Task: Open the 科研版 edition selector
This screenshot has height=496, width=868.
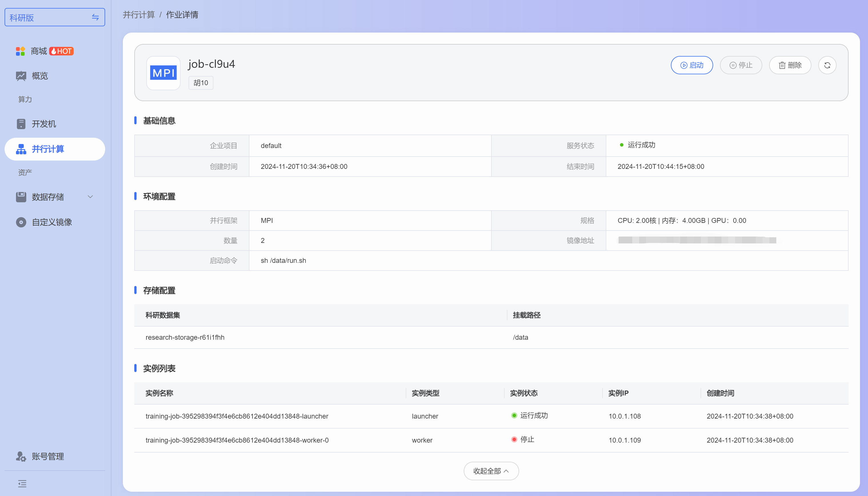Action: (55, 17)
